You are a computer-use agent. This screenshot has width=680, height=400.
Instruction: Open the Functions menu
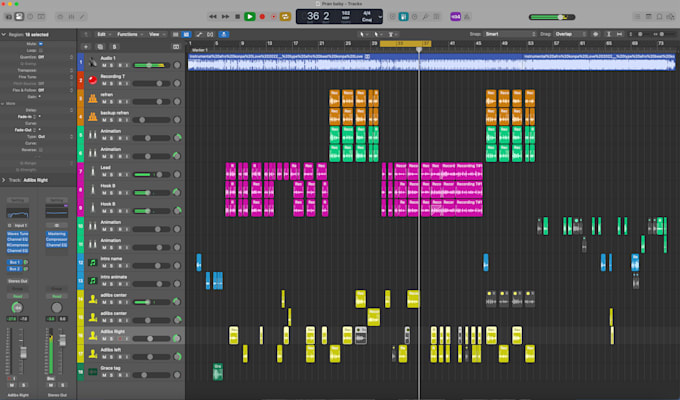129,34
